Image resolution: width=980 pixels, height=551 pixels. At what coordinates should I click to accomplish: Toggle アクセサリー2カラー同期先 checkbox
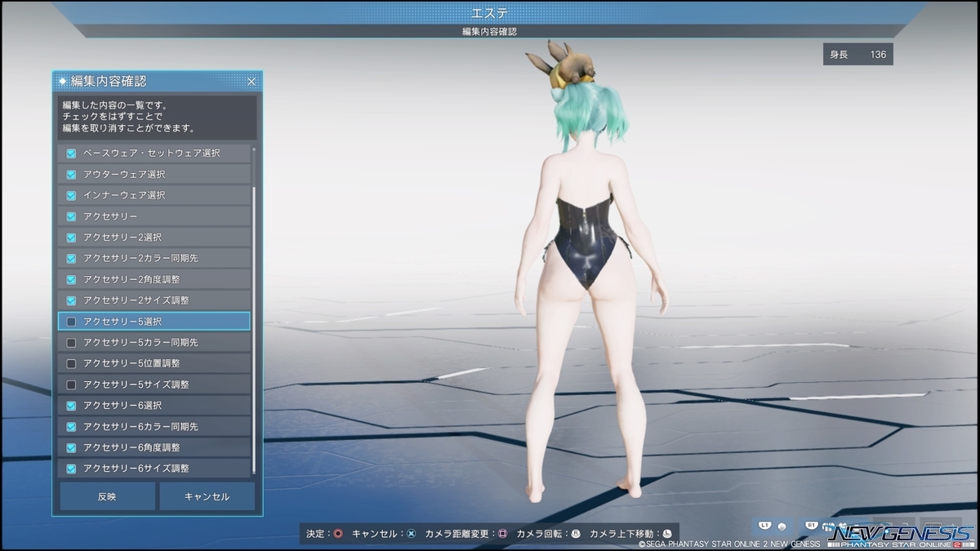tap(71, 258)
